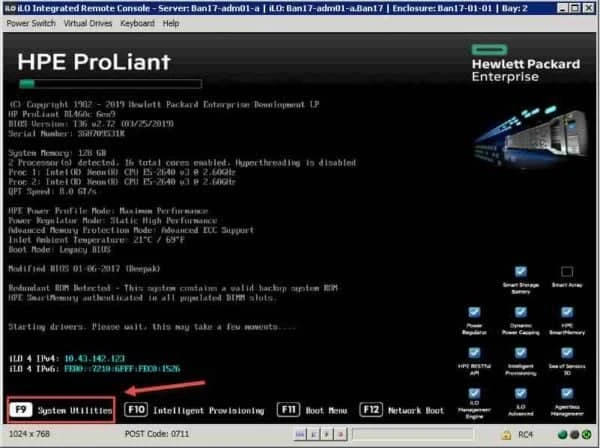Viewport: 600px width, 448px height.
Task: Click the iLO Advanced checkbox
Action: coord(520,393)
